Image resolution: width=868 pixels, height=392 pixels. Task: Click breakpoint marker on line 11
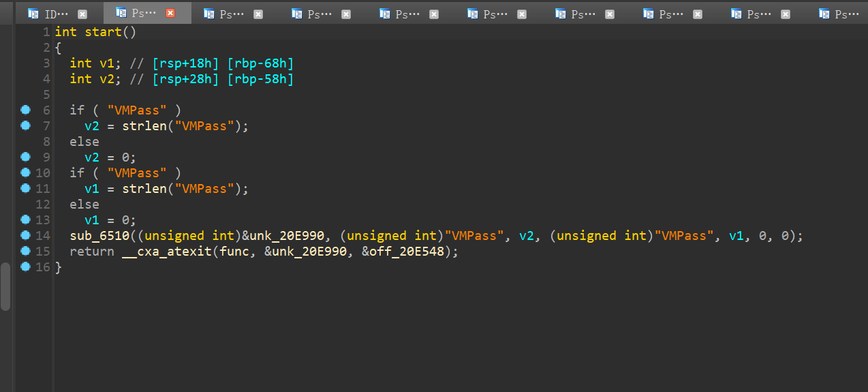26,188
